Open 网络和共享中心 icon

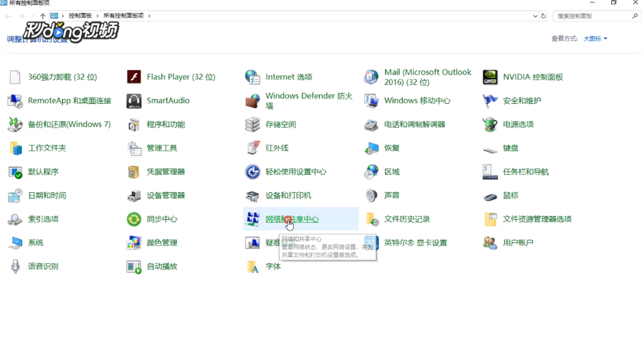pyautogui.click(x=253, y=219)
